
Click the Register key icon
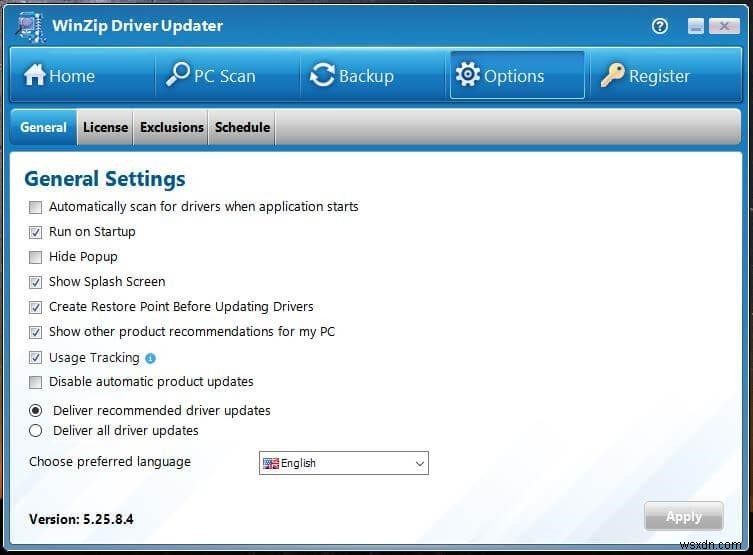click(612, 75)
